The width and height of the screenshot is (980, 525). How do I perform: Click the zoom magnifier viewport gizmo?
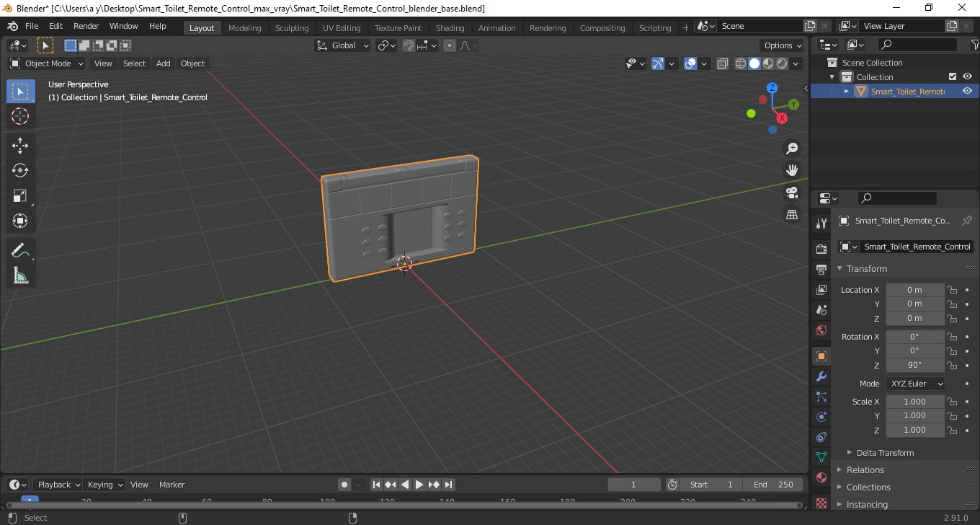(x=792, y=148)
